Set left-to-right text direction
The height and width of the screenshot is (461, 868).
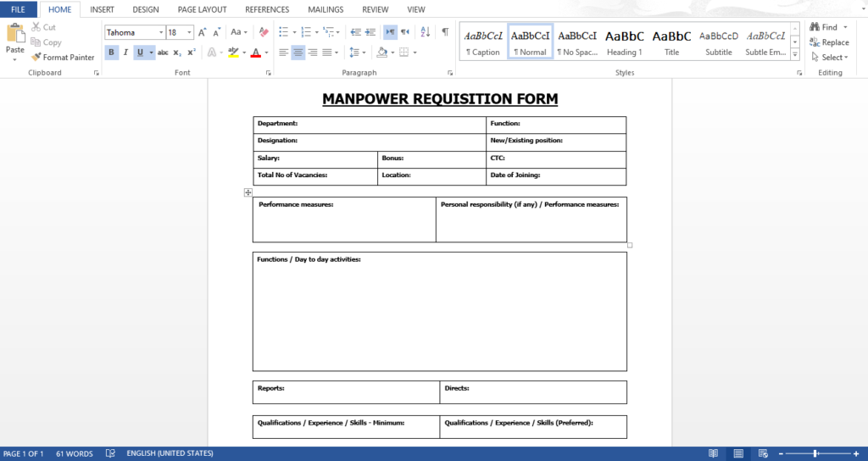(390, 32)
